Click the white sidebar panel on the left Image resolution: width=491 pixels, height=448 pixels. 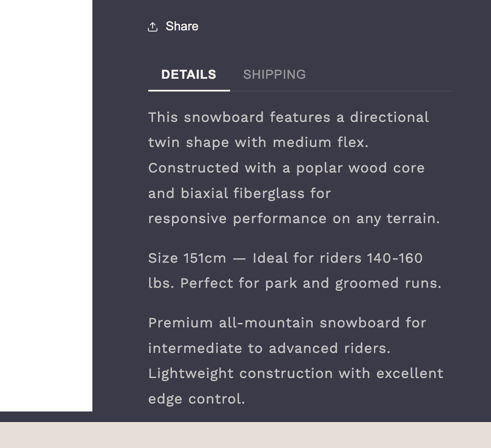pyautogui.click(x=46, y=205)
